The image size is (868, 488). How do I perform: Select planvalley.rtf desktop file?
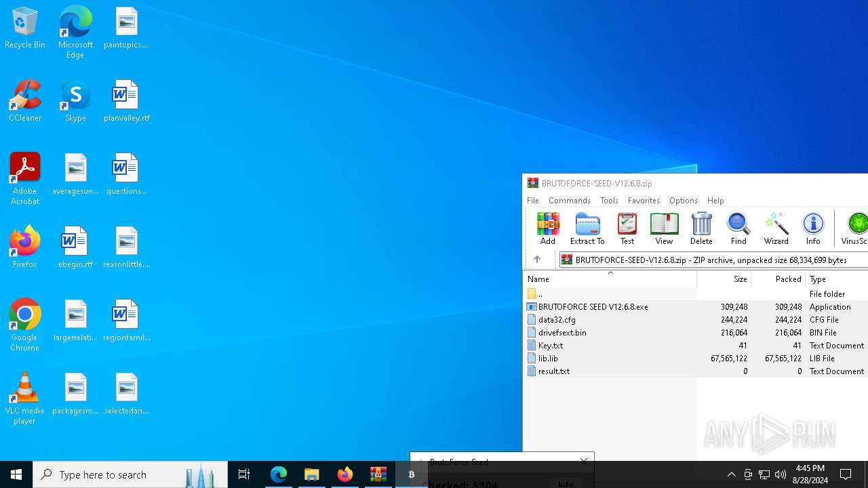126,102
